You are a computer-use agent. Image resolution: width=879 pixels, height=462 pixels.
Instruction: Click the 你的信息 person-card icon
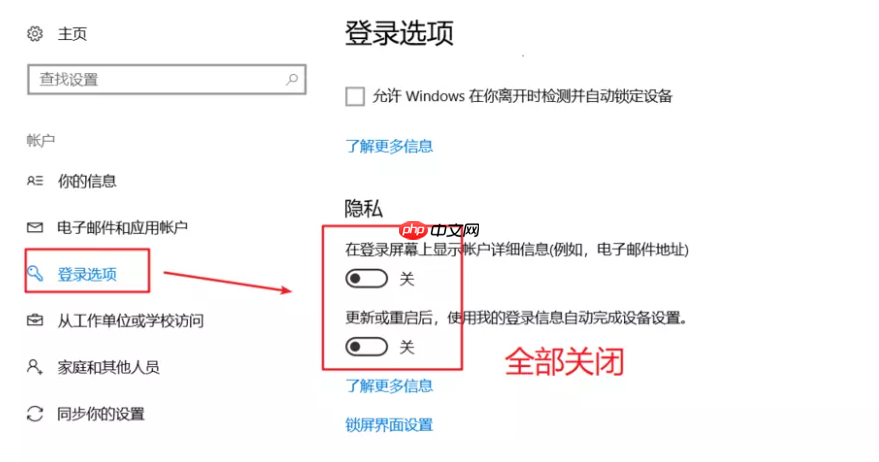[x=35, y=181]
